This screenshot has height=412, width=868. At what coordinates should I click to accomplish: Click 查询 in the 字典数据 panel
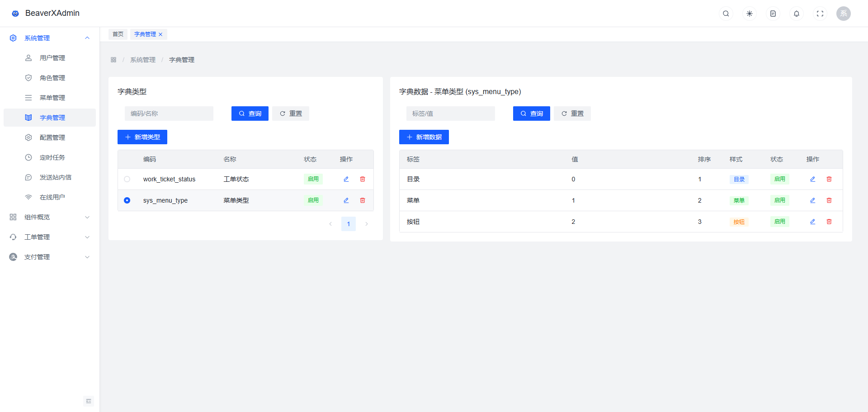click(532, 114)
